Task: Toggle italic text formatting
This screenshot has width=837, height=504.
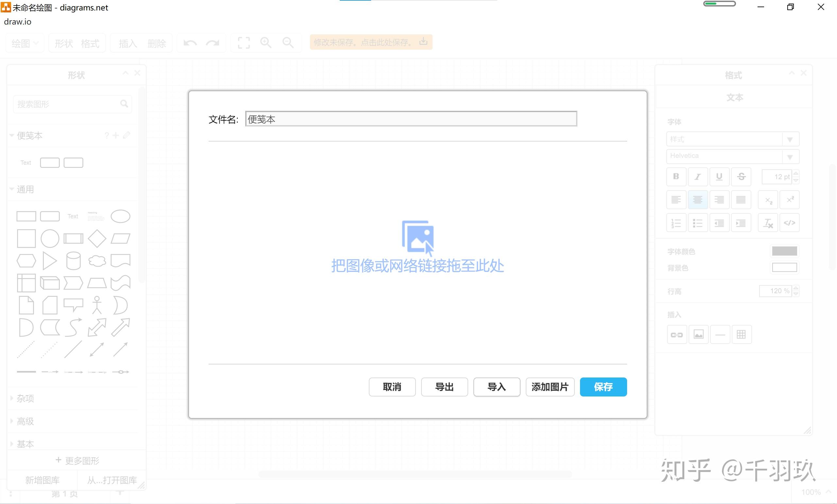Action: click(x=698, y=176)
